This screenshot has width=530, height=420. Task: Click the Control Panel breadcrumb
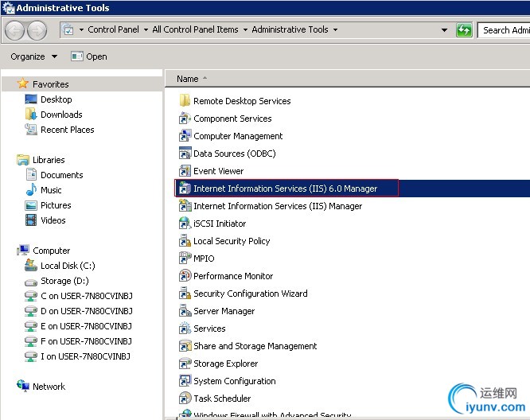coord(113,29)
